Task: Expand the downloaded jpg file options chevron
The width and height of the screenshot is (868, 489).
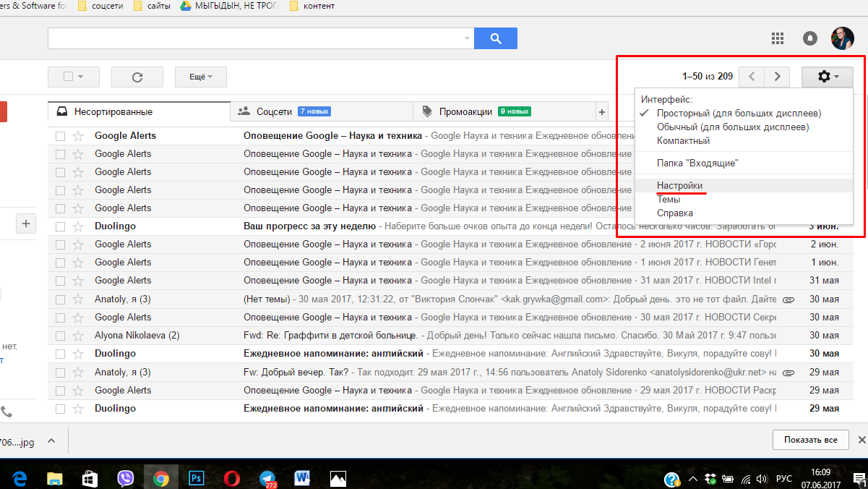Action: (x=51, y=440)
